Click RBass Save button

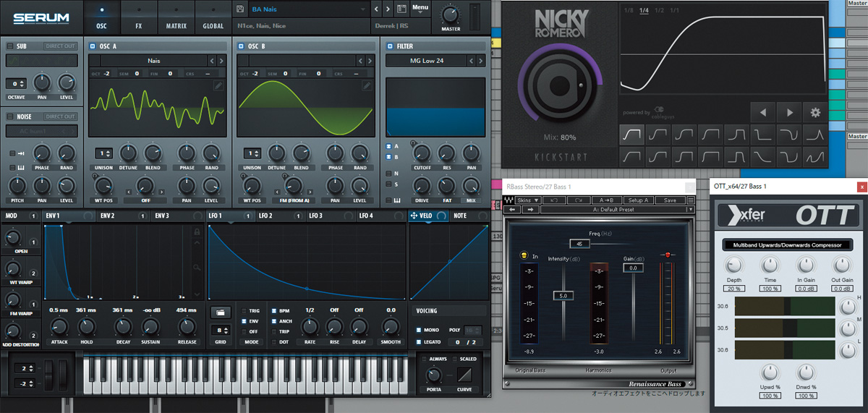(670, 200)
